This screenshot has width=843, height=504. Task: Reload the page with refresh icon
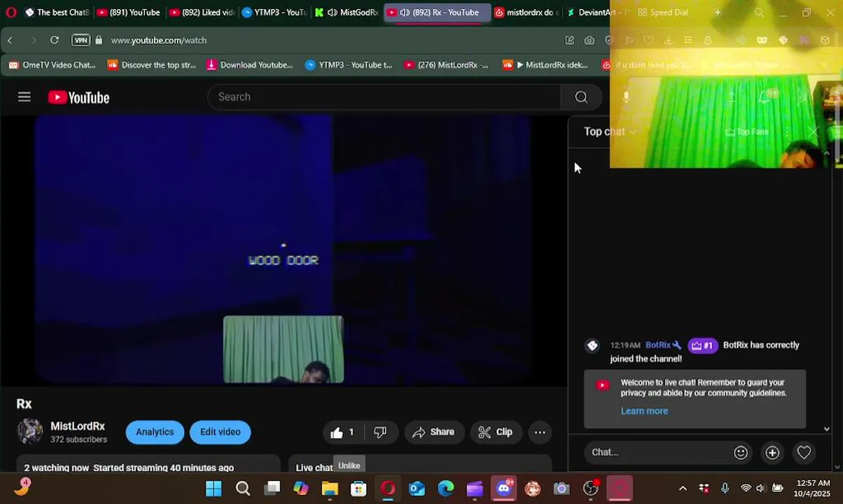(54, 41)
